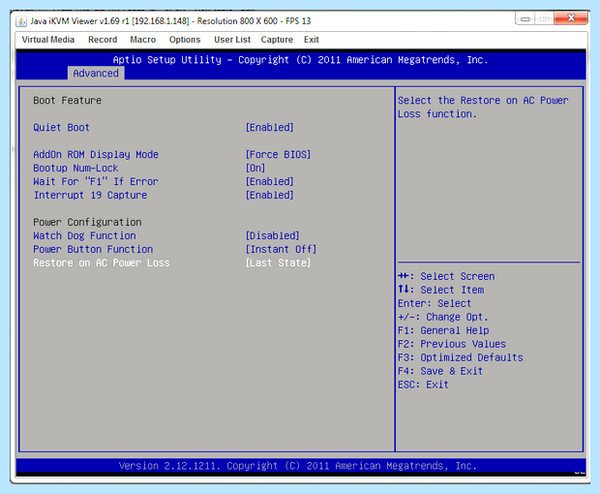The height and width of the screenshot is (494, 600).
Task: Click the Power Configuration heading
Action: tap(87, 222)
